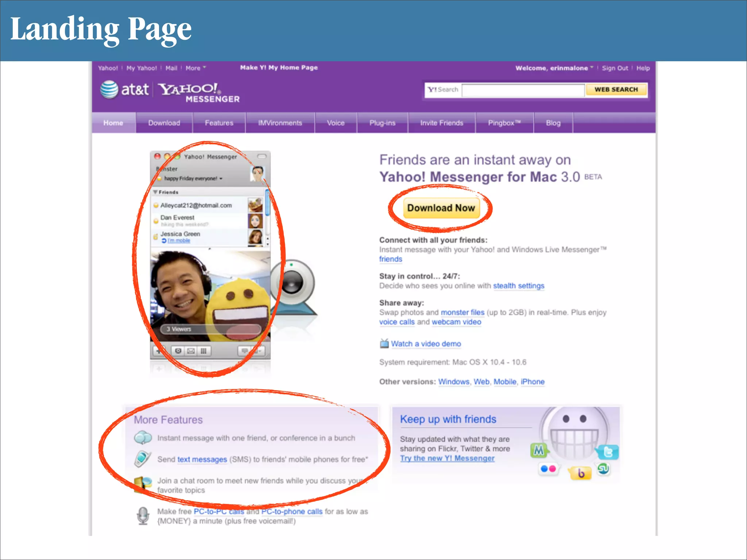Click the WEB SEARCH button
Viewport: 747px width, 560px height.
pos(616,90)
